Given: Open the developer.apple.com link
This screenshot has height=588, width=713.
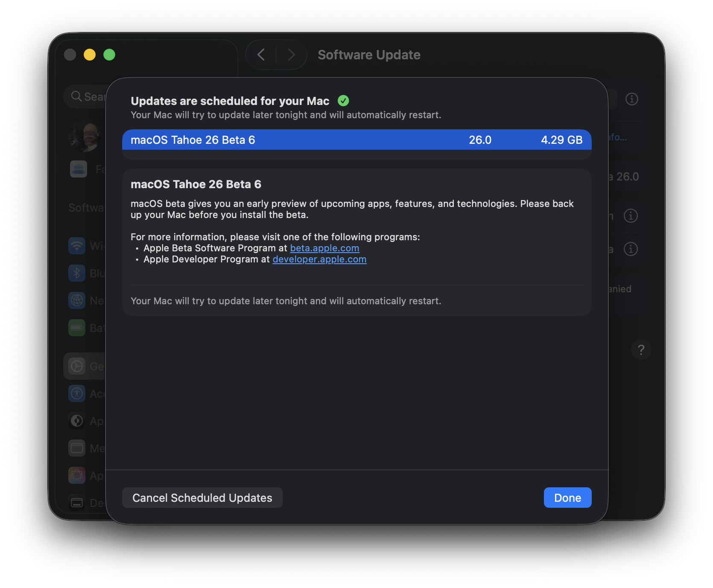Looking at the screenshot, I should pos(319,259).
